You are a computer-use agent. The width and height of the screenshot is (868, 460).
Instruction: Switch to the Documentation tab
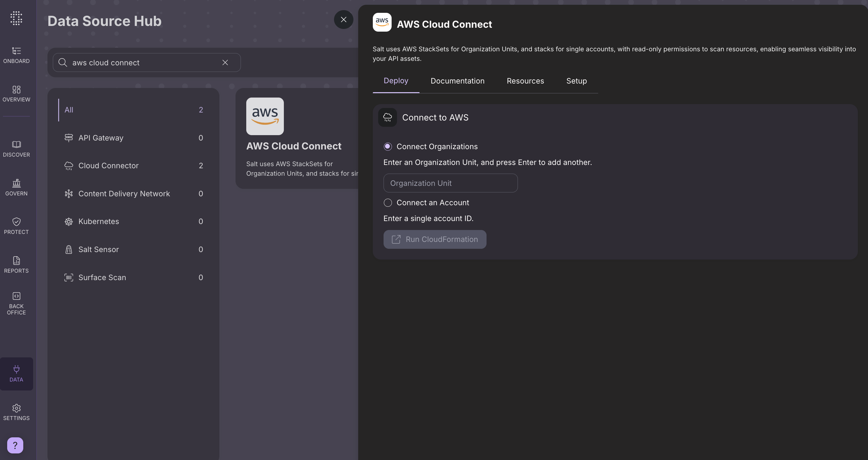pos(457,81)
